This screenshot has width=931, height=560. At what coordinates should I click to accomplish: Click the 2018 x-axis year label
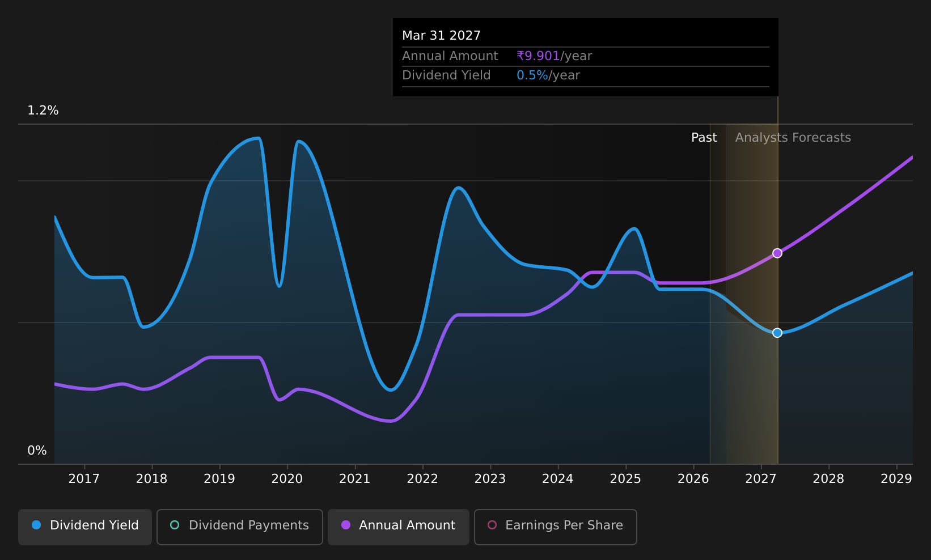click(x=151, y=479)
